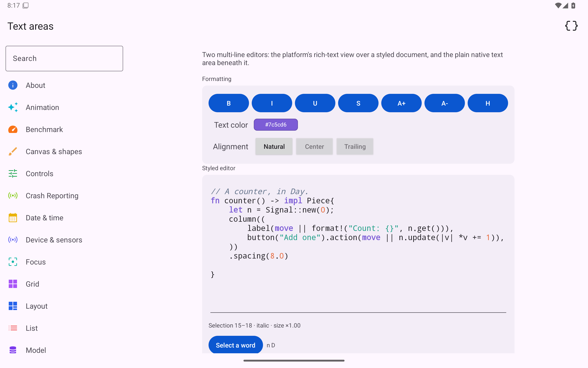
Task: Click the 'fn counter() -> impl Piece{' line
Action: (x=272, y=201)
